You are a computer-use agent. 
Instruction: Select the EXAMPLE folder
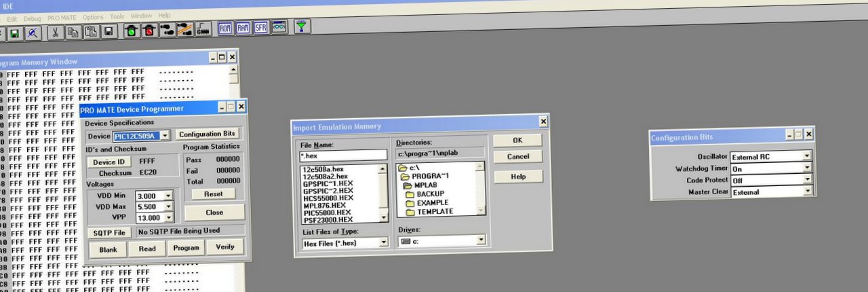point(428,202)
